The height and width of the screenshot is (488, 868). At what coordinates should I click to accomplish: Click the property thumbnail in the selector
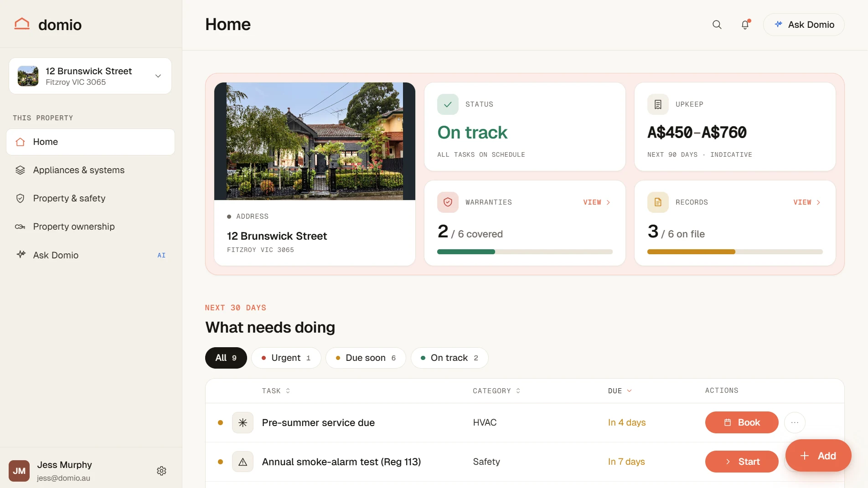tap(28, 76)
